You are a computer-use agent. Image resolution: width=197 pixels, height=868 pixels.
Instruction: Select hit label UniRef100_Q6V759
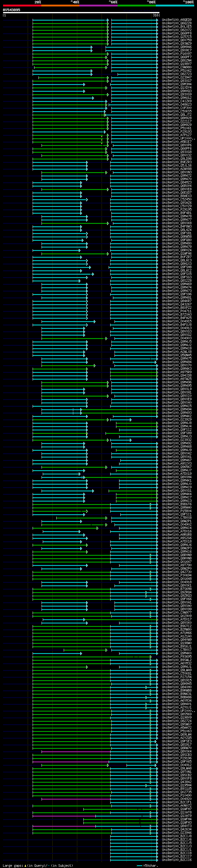177,40
